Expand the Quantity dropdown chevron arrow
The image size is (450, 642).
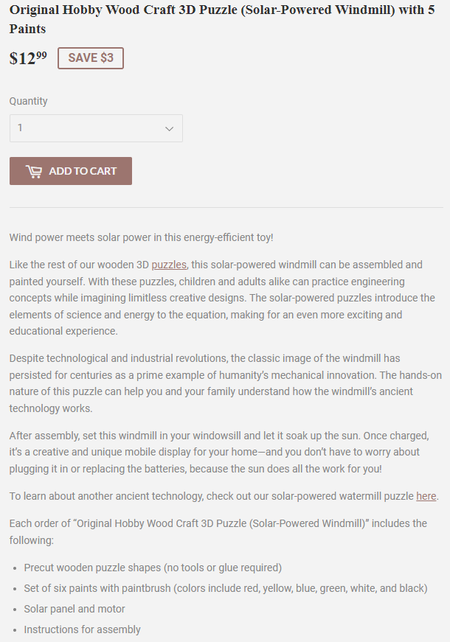click(169, 129)
